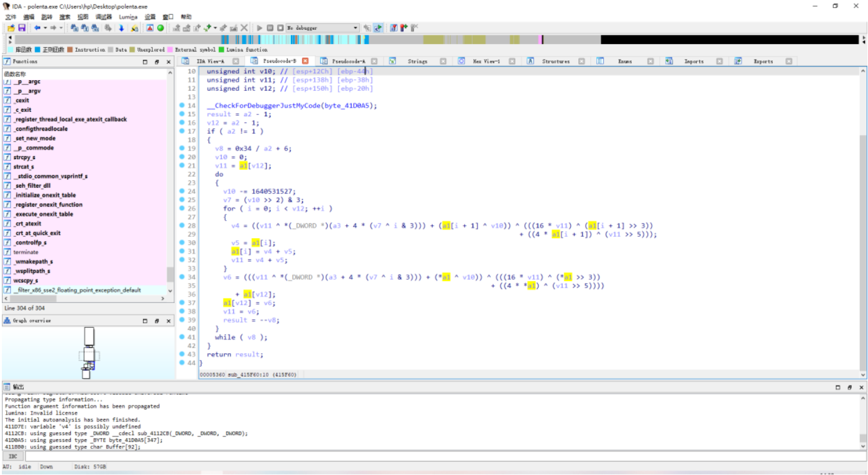Click the colored navigation band overview

tap(436, 39)
